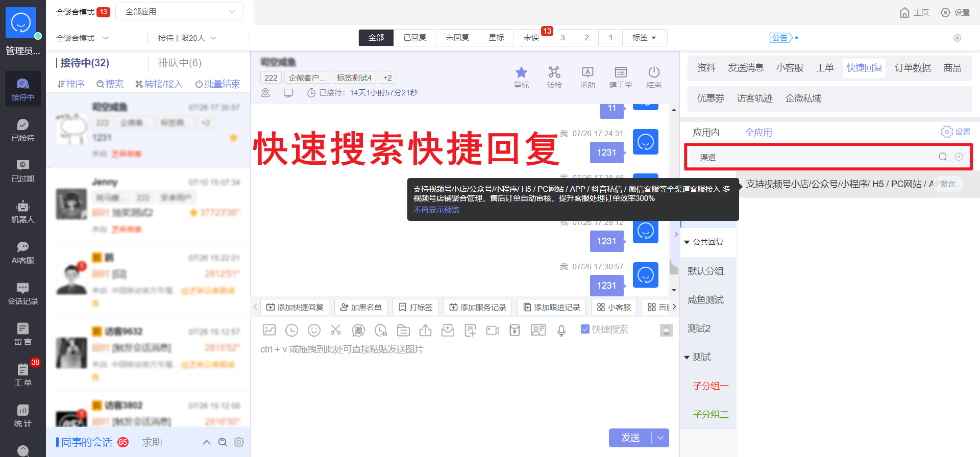Switch to 排队中(6) tab
The image size is (980, 457).
(180, 63)
